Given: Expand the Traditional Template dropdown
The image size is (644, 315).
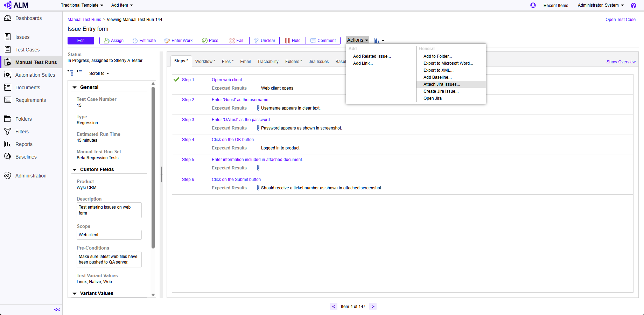Looking at the screenshot, I should tap(82, 5).
